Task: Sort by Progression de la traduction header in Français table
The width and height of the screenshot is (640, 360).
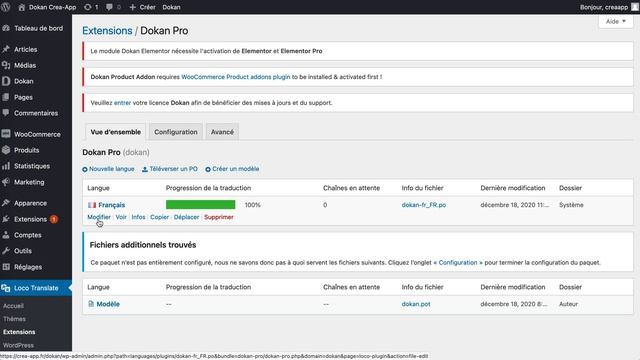Action: tap(208, 188)
